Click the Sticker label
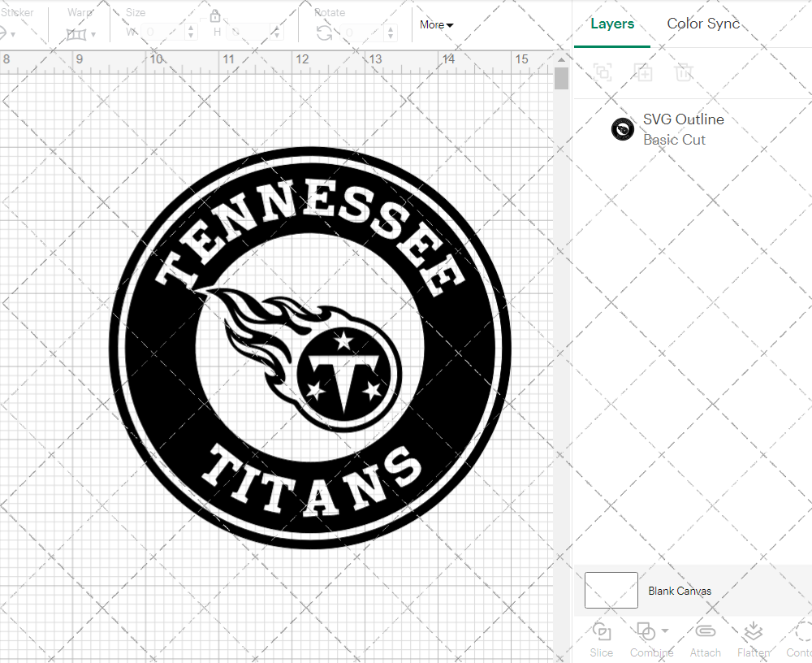 coord(18,12)
